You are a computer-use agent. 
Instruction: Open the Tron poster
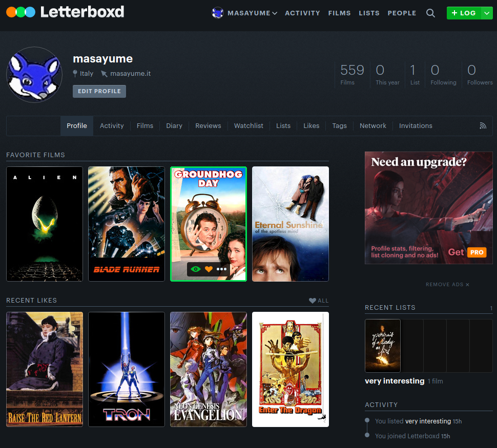coord(127,369)
